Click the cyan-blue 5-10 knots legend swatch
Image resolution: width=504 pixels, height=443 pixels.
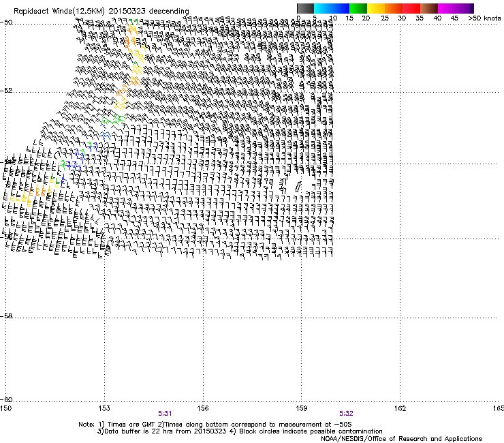(332, 8)
